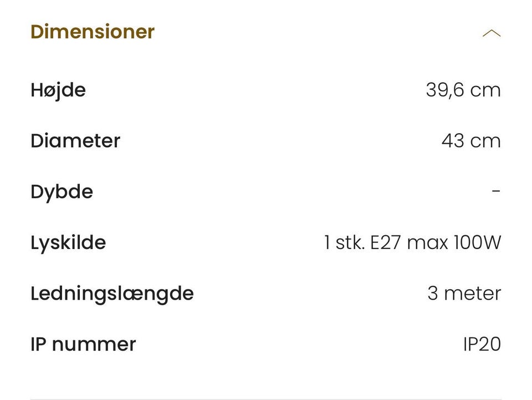The width and height of the screenshot is (532, 400).
Task: Click the cm unit in Højde row
Action: [485, 90]
